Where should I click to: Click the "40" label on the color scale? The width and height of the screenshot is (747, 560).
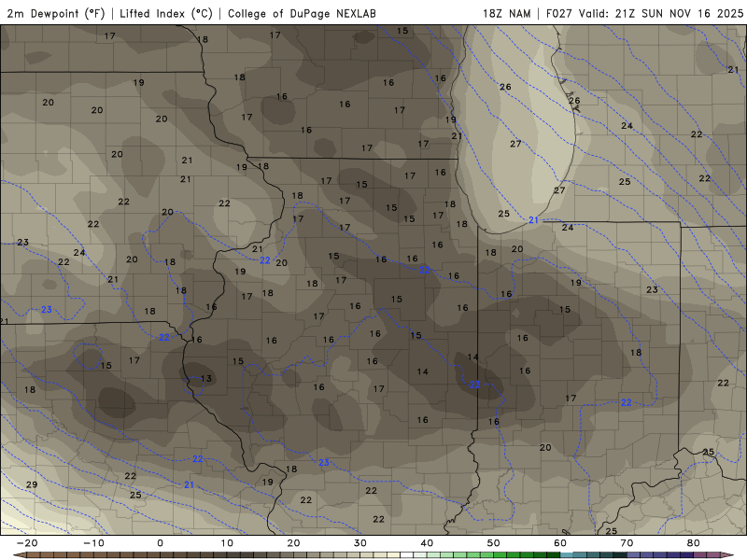point(427,543)
